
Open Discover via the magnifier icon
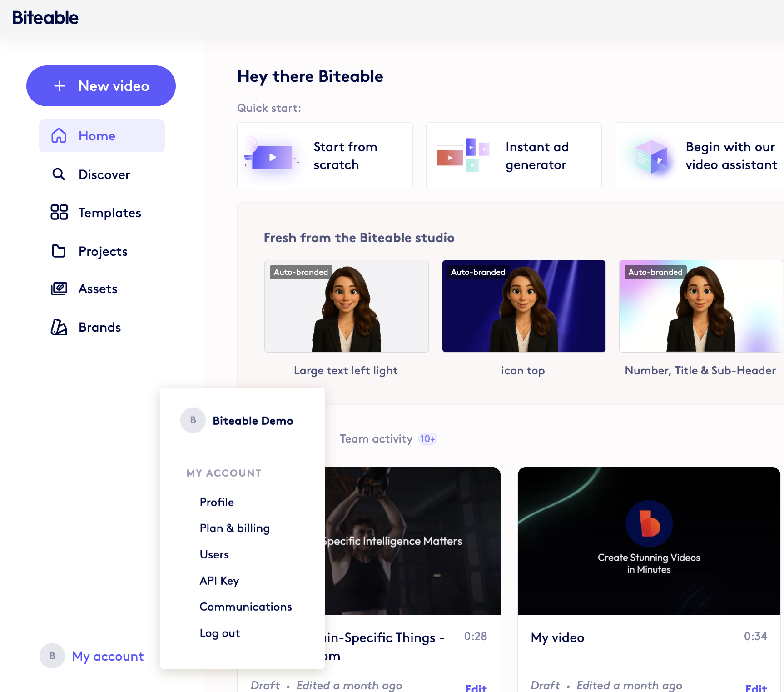59,174
